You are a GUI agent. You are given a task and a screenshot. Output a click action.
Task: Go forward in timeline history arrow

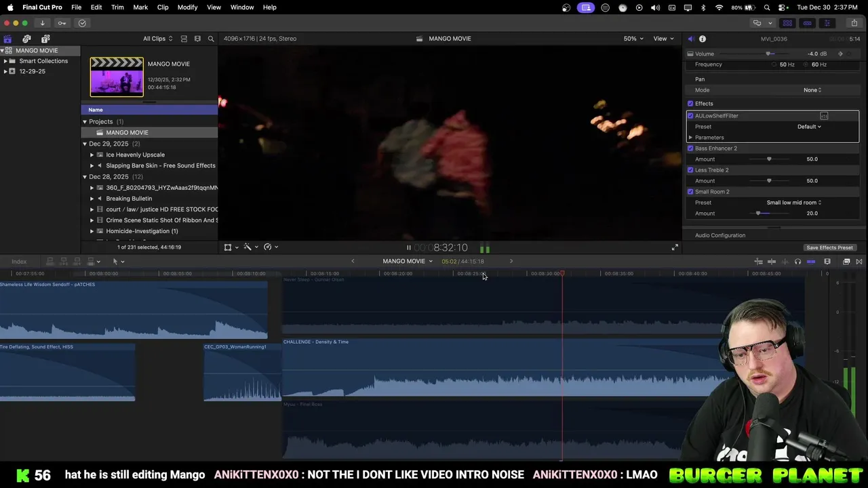point(511,261)
